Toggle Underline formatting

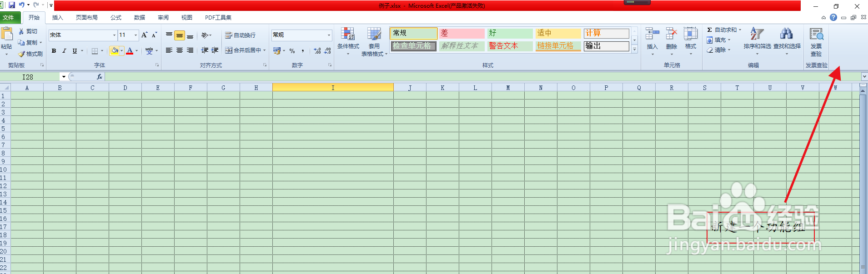pos(75,51)
